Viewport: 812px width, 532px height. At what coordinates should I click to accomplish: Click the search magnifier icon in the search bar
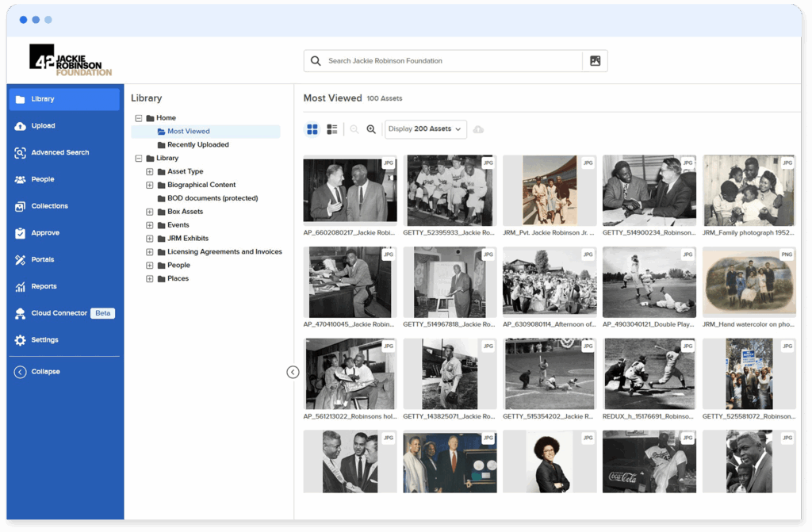point(316,61)
